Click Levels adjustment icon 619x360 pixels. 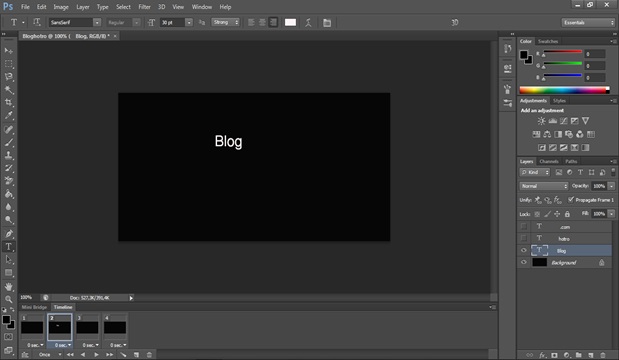point(553,121)
